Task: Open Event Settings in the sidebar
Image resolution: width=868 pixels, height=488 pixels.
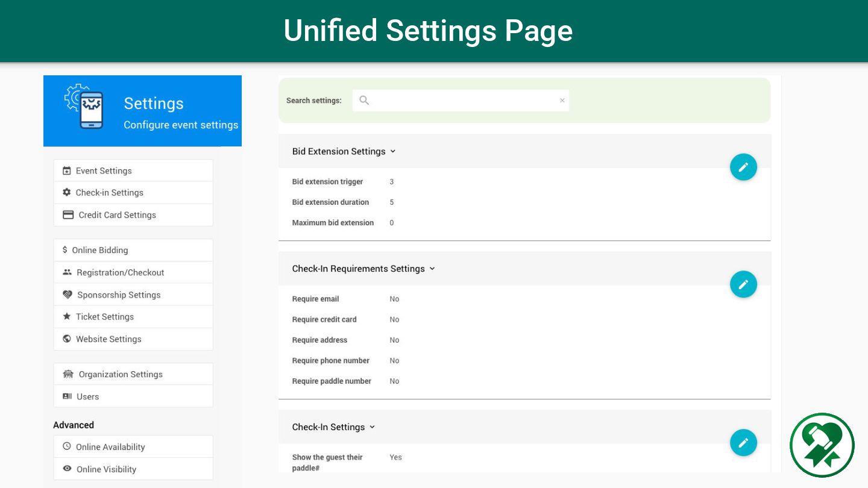Action: tap(104, 171)
